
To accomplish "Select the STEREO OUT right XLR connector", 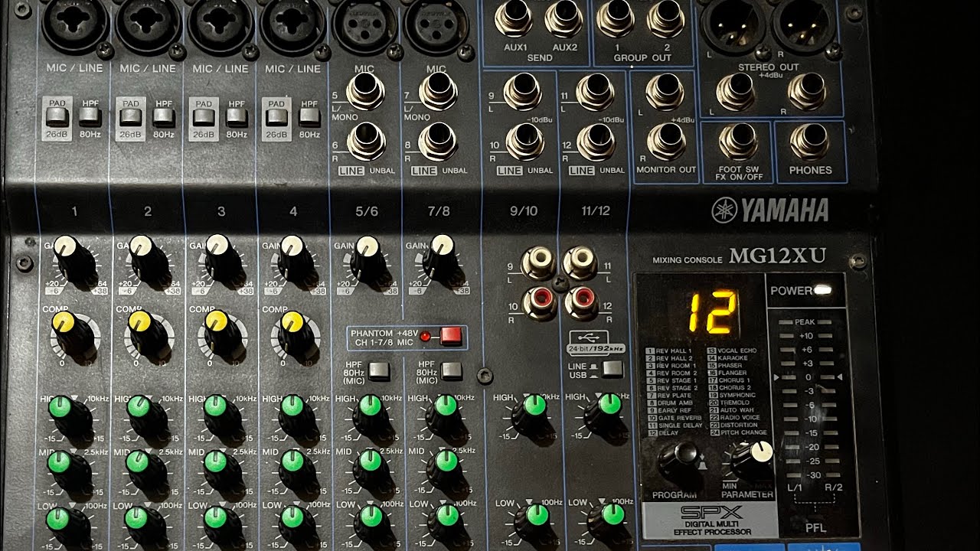I will [802, 28].
